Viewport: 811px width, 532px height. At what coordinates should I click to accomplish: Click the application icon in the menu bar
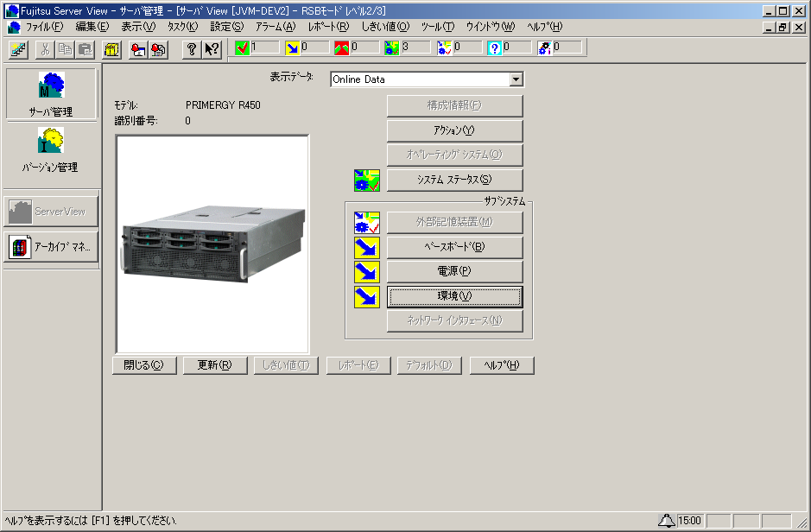click(14, 27)
